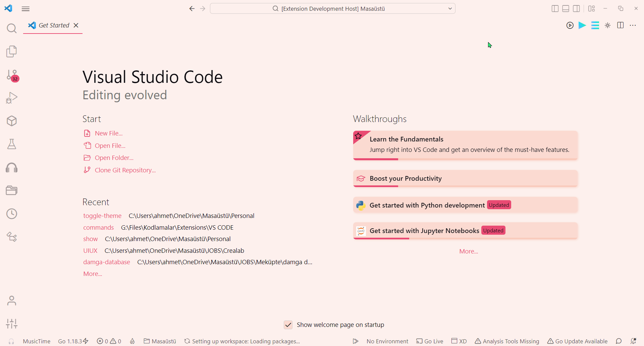
Task: Click MusicTime in the status bar
Action: point(37,341)
